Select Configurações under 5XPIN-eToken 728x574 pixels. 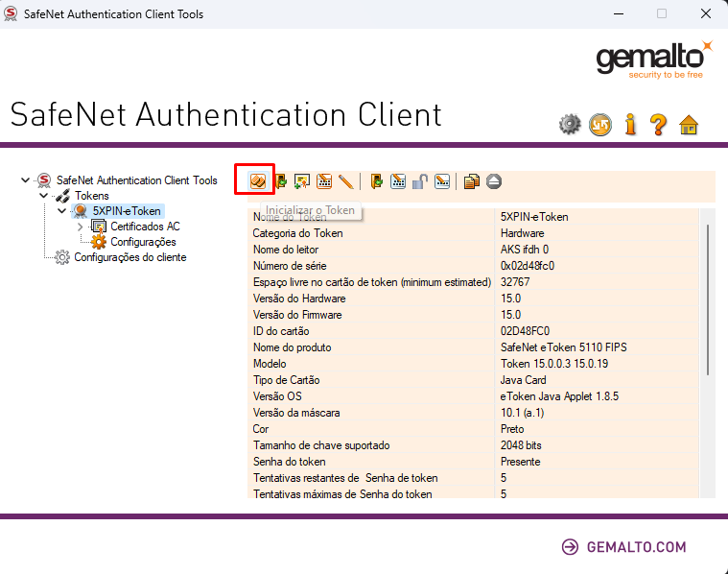143,242
